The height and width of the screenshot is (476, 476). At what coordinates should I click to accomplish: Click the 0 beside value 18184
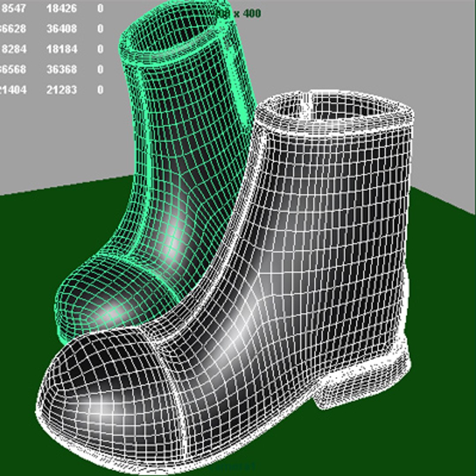pos(100,49)
